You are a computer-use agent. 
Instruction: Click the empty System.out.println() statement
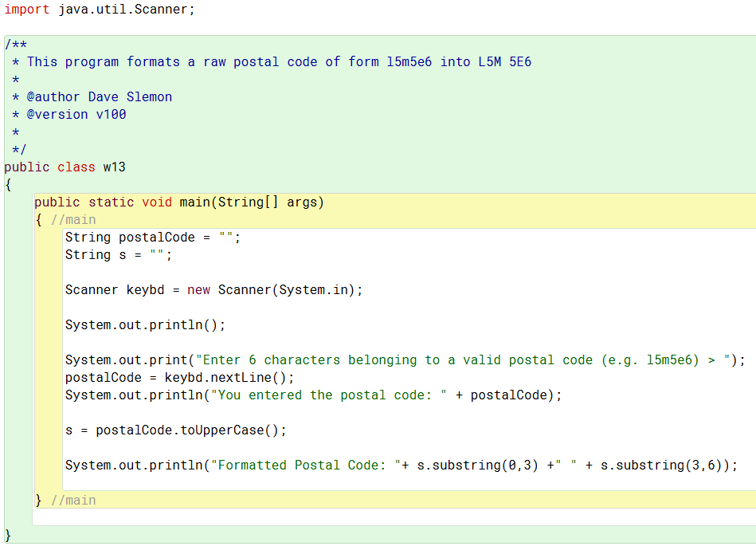145,325
